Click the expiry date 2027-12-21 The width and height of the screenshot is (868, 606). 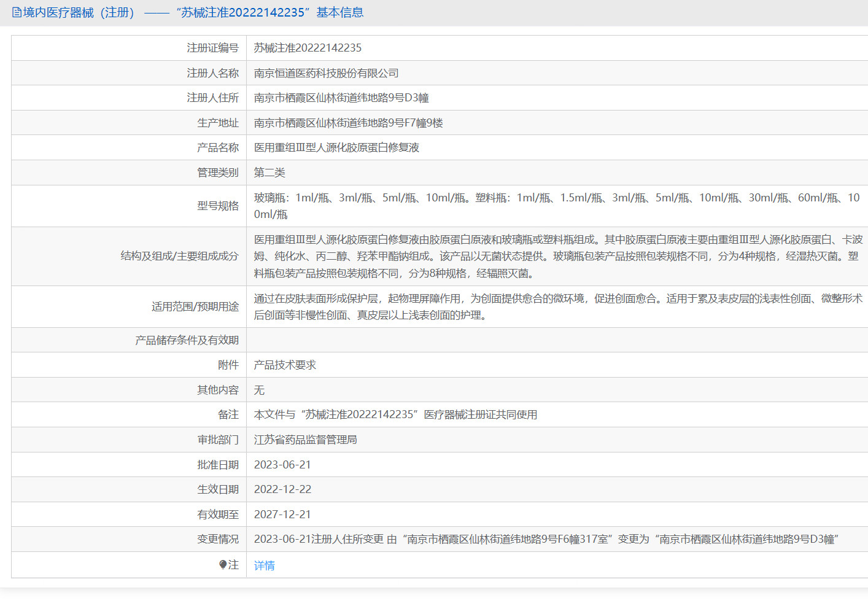pos(282,515)
